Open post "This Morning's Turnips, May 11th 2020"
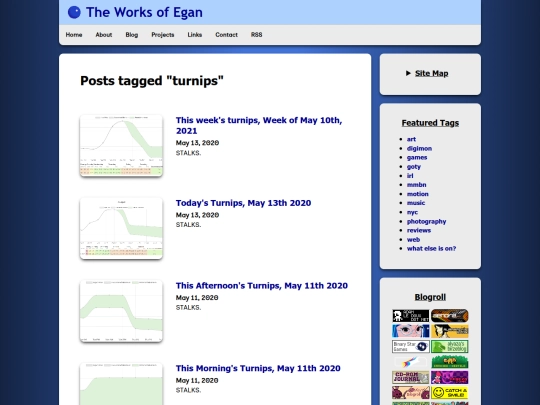Viewport: 540px width, 405px height. [258, 368]
